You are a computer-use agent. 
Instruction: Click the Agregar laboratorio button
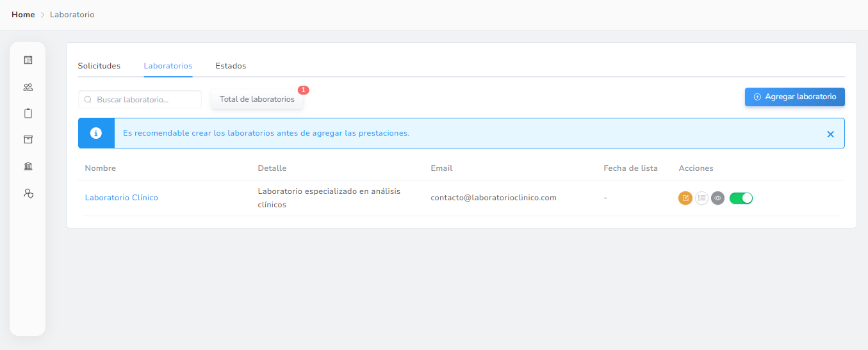point(795,97)
